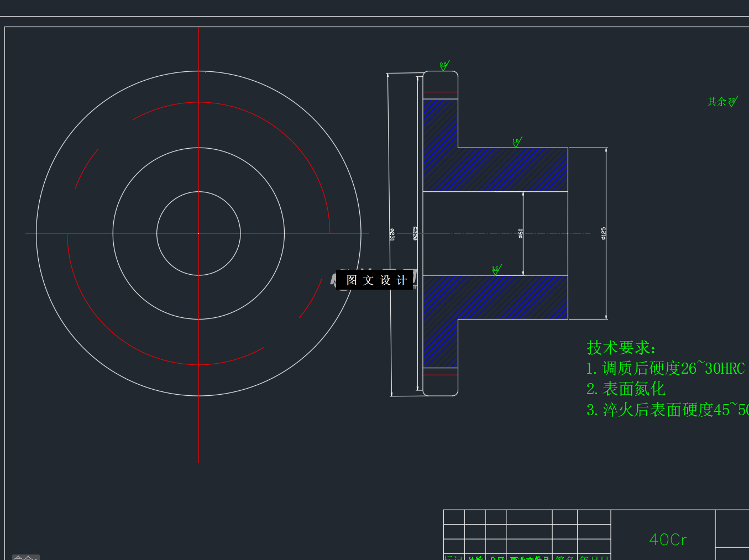This screenshot has width=749, height=560.
Task: Select the ø225 diameter dimension text
Action: [x=415, y=233]
